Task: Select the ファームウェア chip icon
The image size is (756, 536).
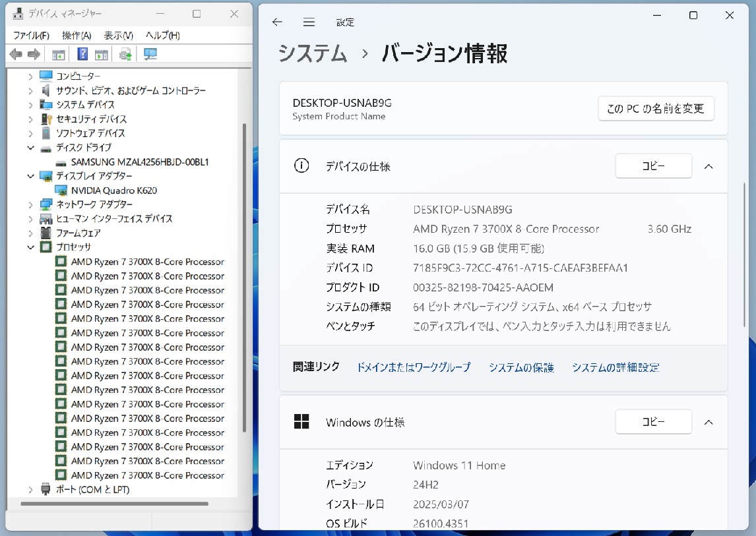Action: tap(46, 233)
